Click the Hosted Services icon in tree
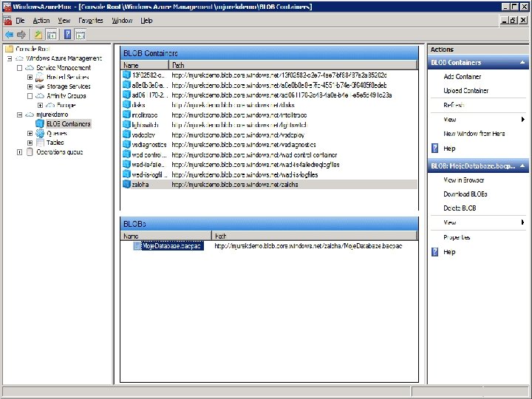The image size is (532, 399). (x=40, y=77)
